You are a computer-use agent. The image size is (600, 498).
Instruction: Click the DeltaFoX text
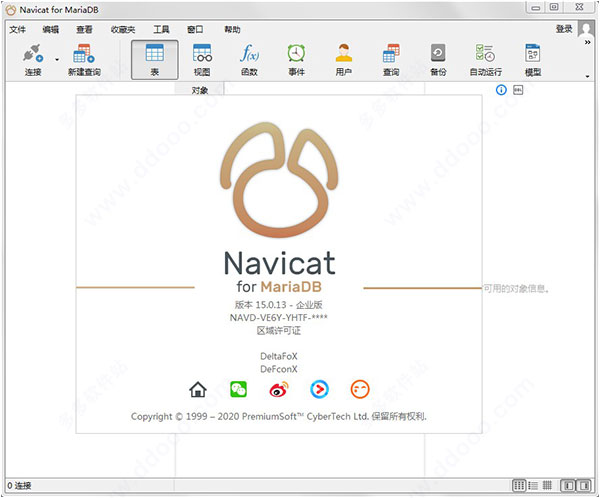(x=279, y=356)
